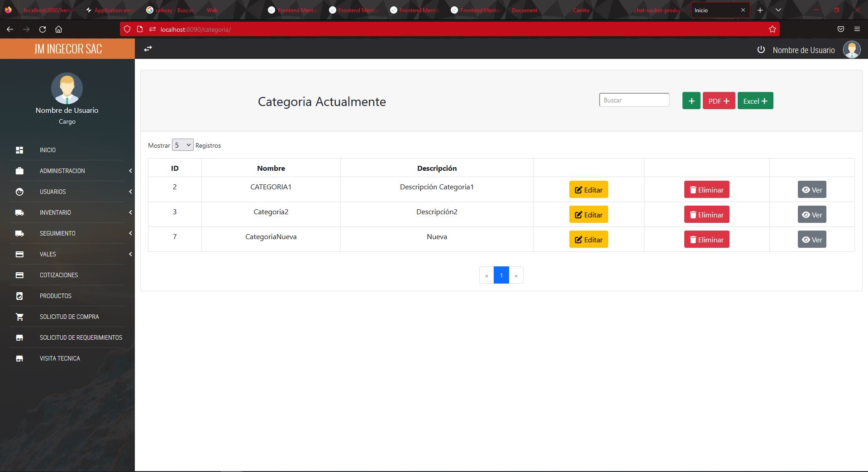Click the ID column header

point(175,168)
